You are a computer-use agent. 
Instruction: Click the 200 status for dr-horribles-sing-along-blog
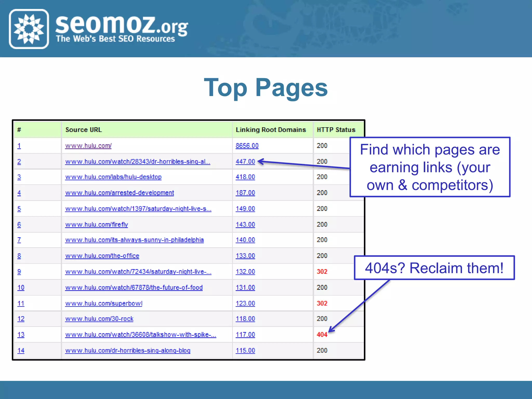[322, 350]
